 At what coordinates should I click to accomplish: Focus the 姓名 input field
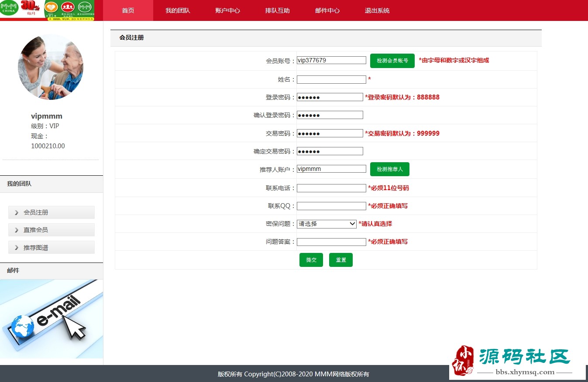tap(331, 79)
